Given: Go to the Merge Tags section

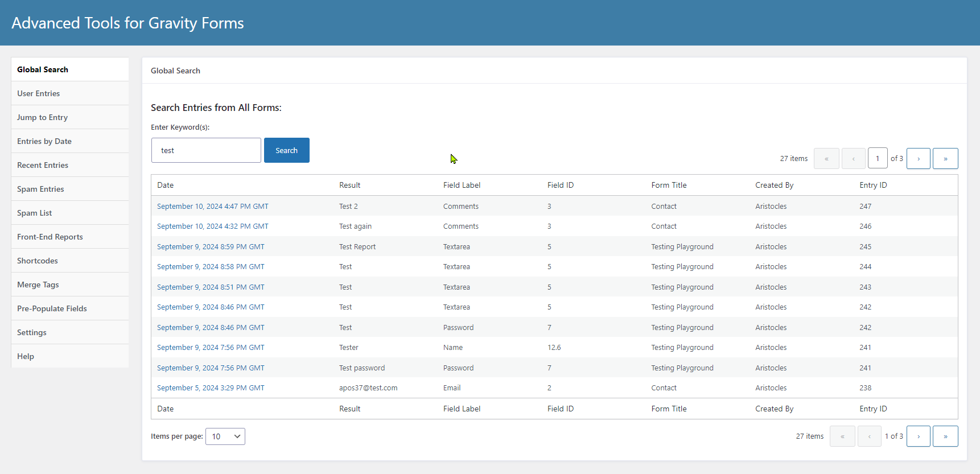Looking at the screenshot, I should 38,285.
